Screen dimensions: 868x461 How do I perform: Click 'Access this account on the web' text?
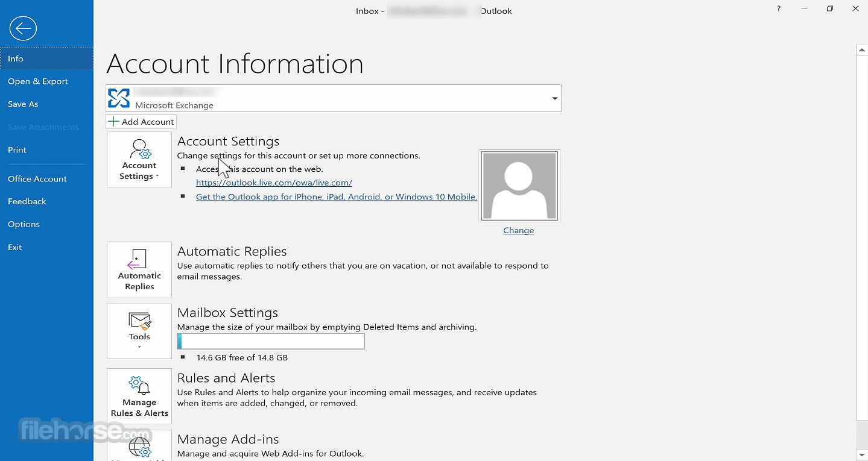[259, 169]
